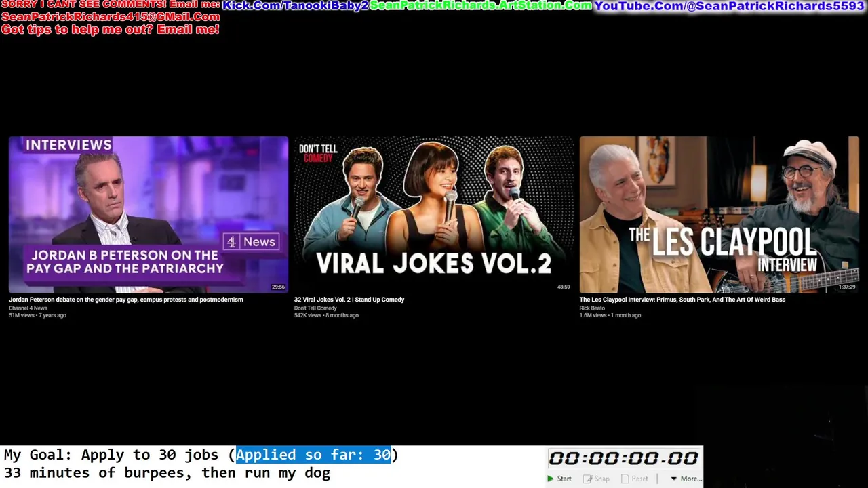
Task: Click title '32 Viral Jokes Vol. 2 | Stand Up Comedy'
Action: click(349, 300)
